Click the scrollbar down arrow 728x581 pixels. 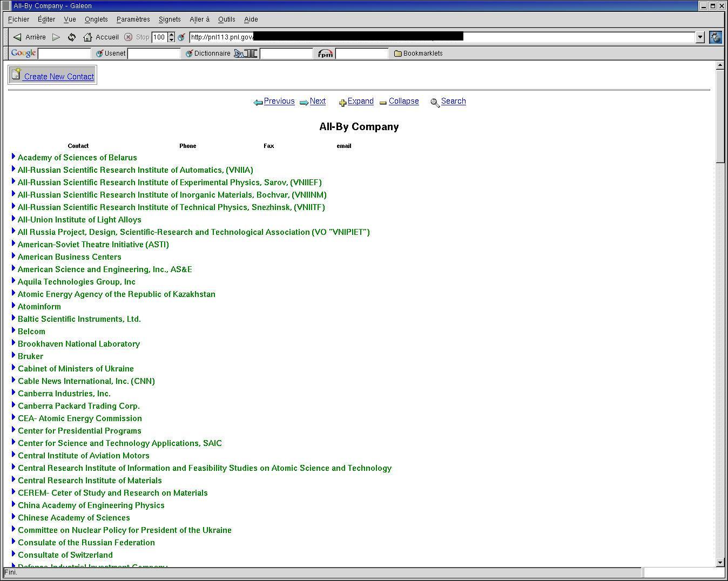coord(719,562)
